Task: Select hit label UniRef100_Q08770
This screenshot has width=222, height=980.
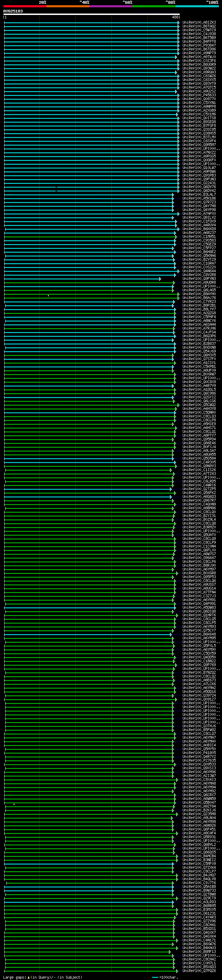Action: pos(199,99)
